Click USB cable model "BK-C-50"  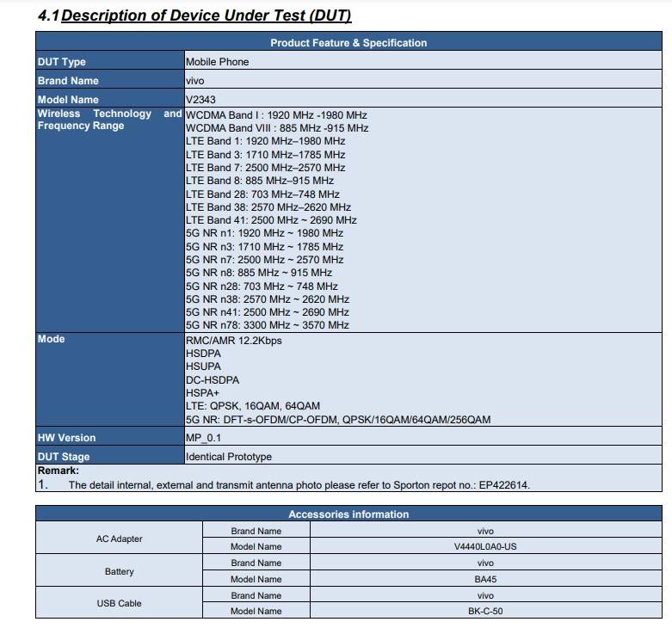(485, 611)
